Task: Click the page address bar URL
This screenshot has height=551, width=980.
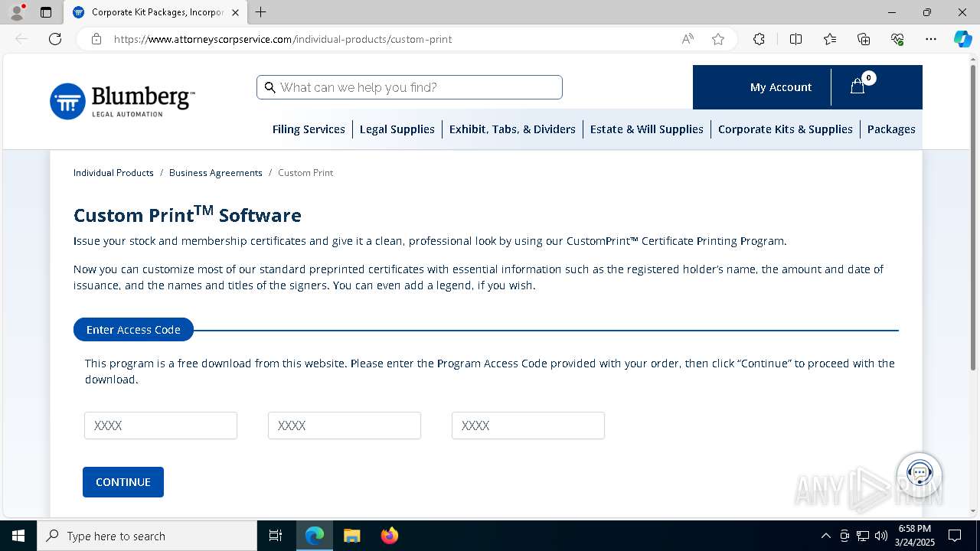Action: tap(283, 39)
